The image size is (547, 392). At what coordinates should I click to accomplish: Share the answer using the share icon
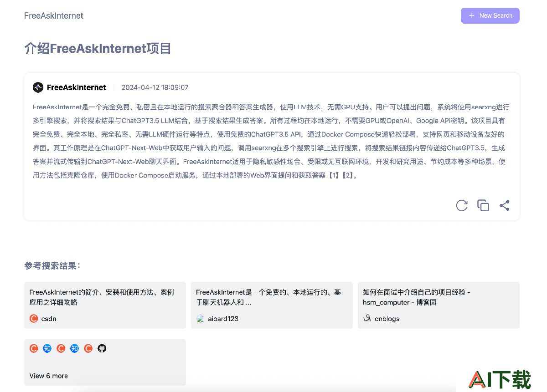(x=504, y=205)
